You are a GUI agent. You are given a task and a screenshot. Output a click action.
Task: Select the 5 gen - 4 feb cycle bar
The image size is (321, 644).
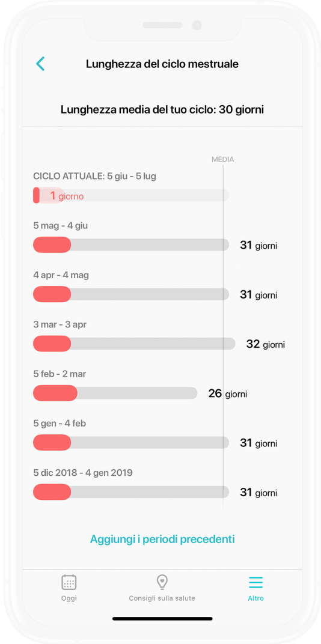[x=130, y=442]
